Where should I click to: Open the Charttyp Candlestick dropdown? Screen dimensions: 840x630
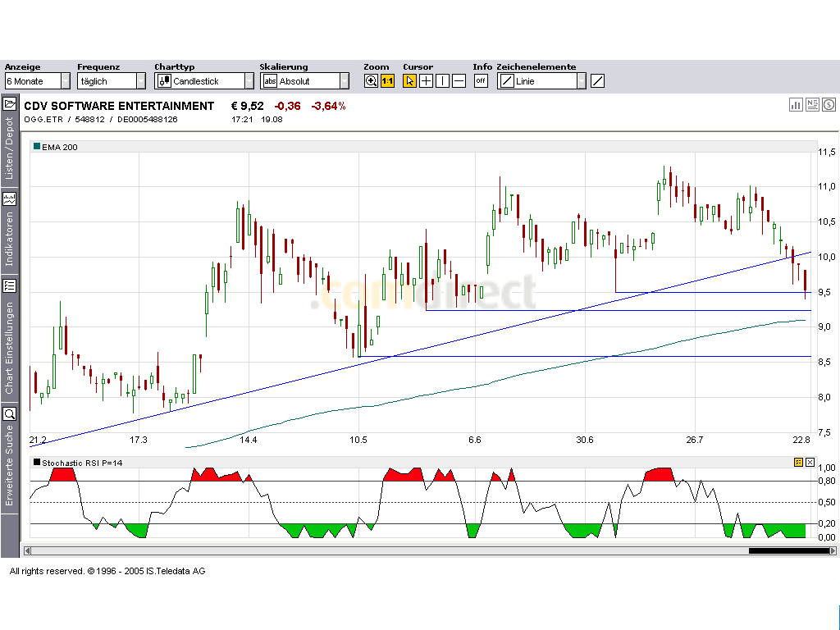click(x=204, y=81)
